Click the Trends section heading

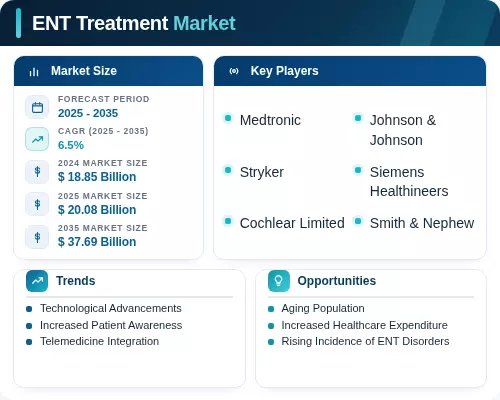pyautogui.click(x=76, y=281)
